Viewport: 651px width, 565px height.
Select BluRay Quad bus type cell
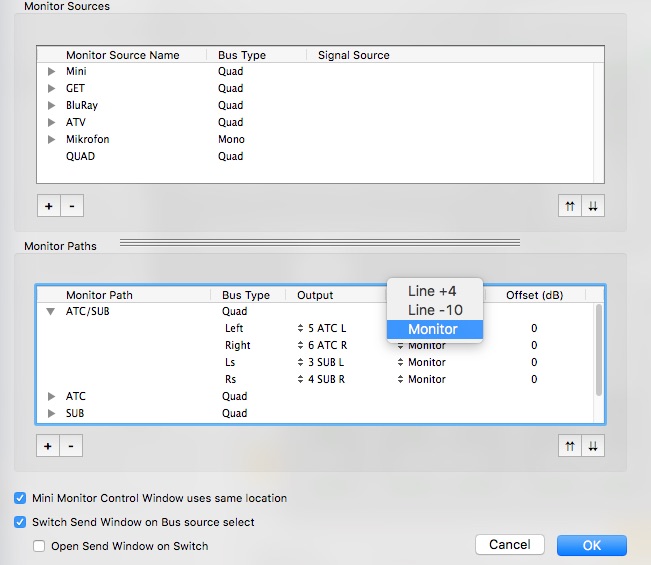coord(230,105)
